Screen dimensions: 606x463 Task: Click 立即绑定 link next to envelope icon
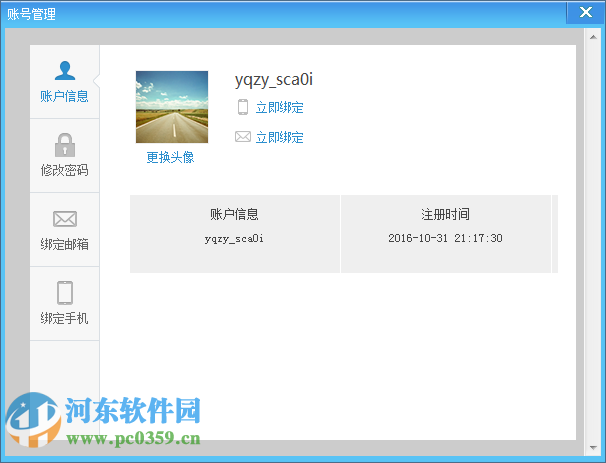tap(279, 137)
